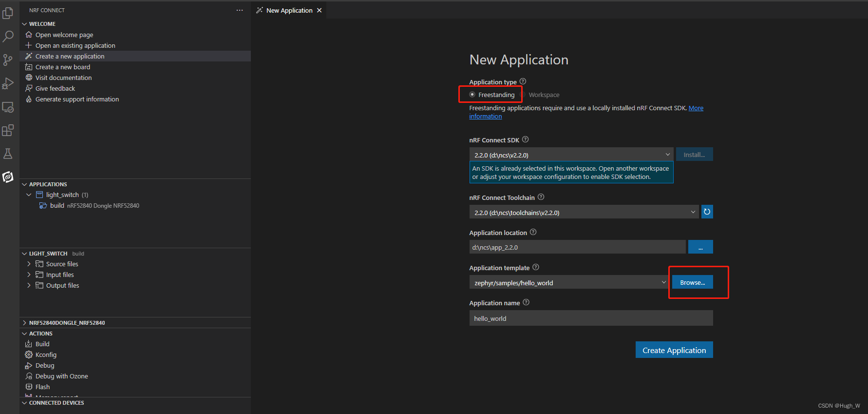Screen dimensions: 868x414
Task: Browse for an application template
Action: coord(692,282)
